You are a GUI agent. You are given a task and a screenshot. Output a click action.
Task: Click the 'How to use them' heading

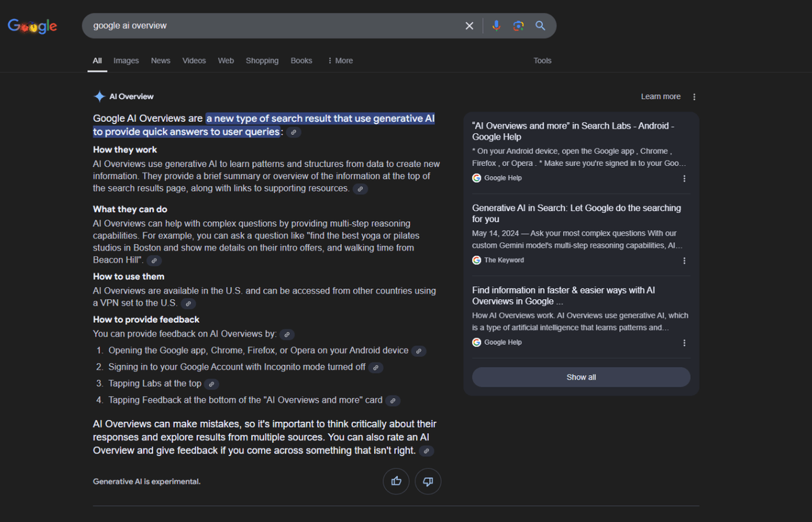129,277
